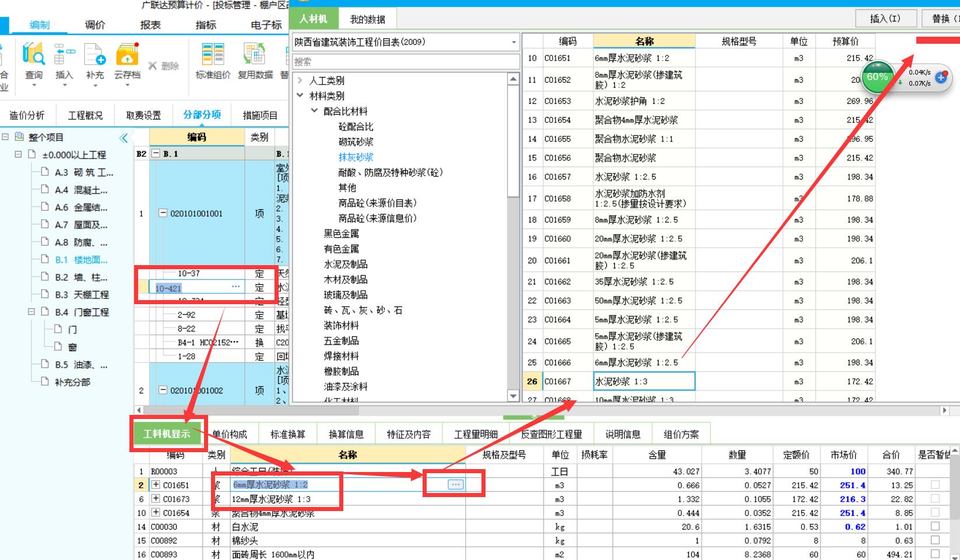Collapse the 材料类别 tree node
Screen dimensions: 960x560
[x=300, y=96]
